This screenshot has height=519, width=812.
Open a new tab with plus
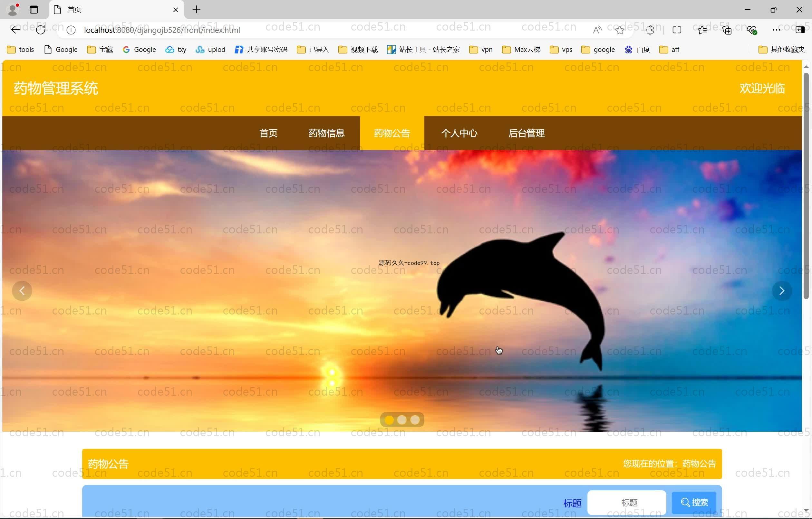click(x=197, y=9)
